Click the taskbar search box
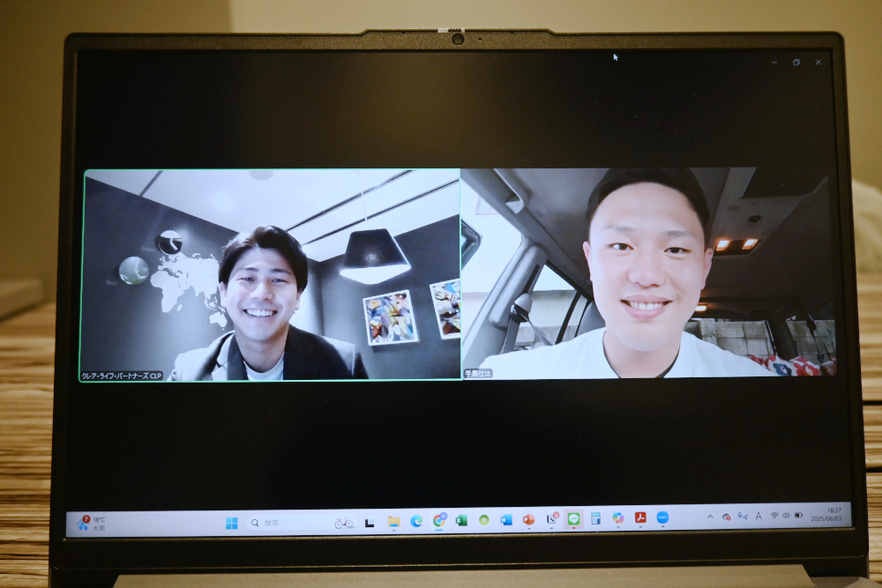This screenshot has width=882, height=588. pos(284,523)
